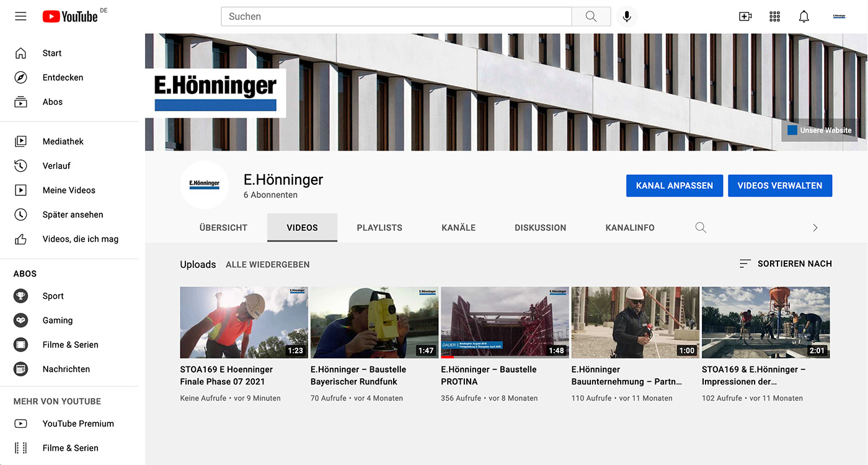Start voice search with microphone
The height and width of the screenshot is (465, 868).
[x=627, y=17]
